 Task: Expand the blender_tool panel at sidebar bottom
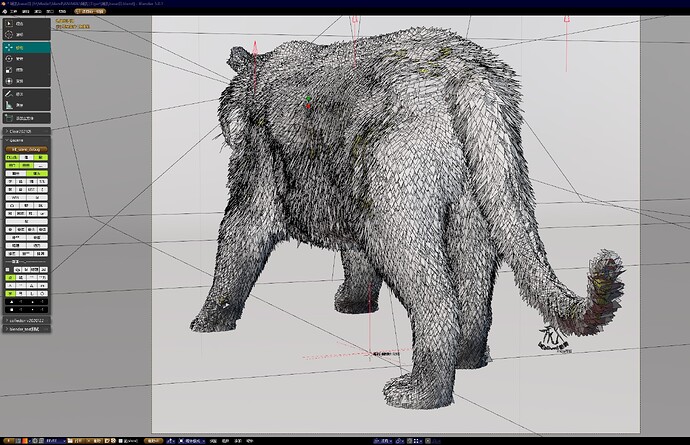click(x=26, y=329)
